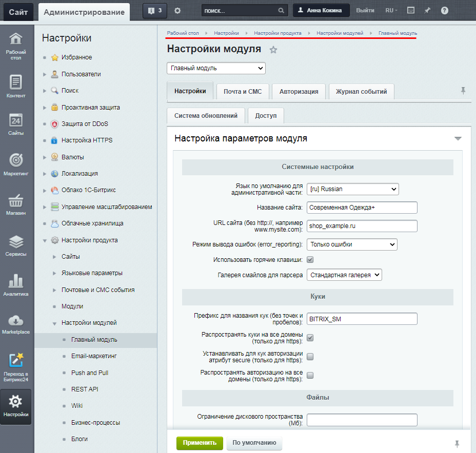Open Облако 1С-Битрикс menu item
The image size is (476, 453).
[x=88, y=190]
